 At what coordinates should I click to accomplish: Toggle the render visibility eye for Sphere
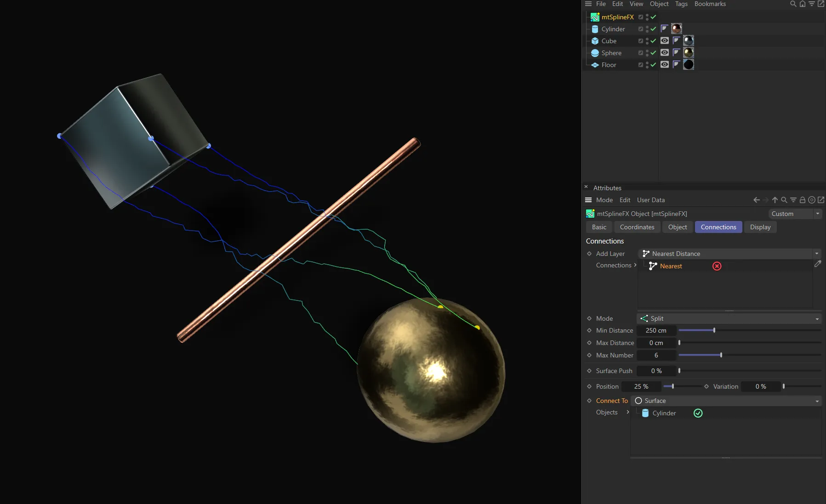point(665,52)
